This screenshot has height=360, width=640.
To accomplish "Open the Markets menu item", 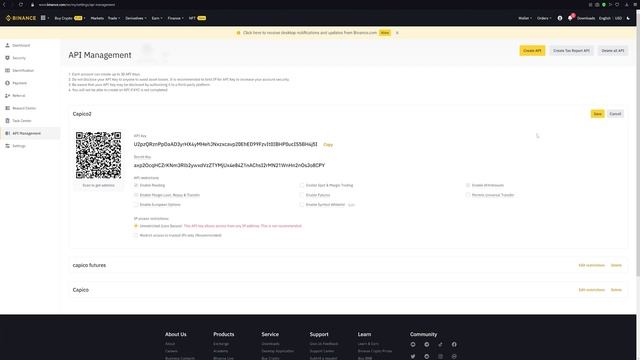I will point(97,18).
